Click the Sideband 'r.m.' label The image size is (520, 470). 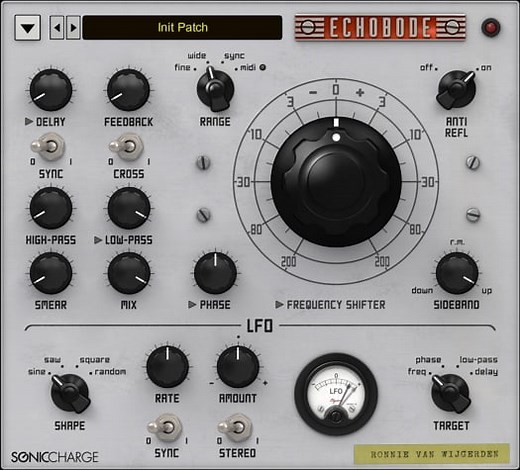click(457, 242)
